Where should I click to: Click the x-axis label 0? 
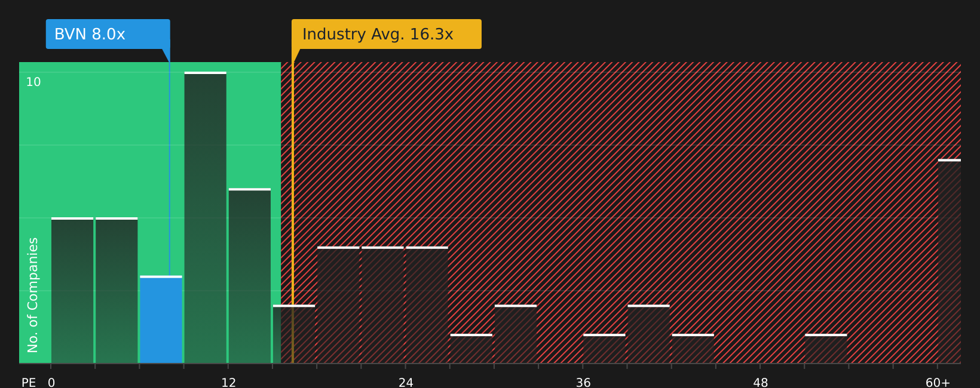tap(51, 382)
